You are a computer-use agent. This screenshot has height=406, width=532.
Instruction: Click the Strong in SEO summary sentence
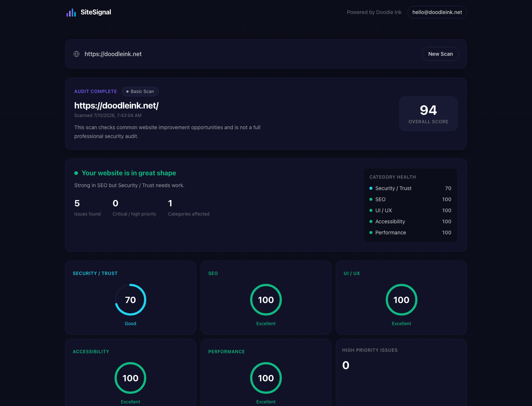pos(129,185)
